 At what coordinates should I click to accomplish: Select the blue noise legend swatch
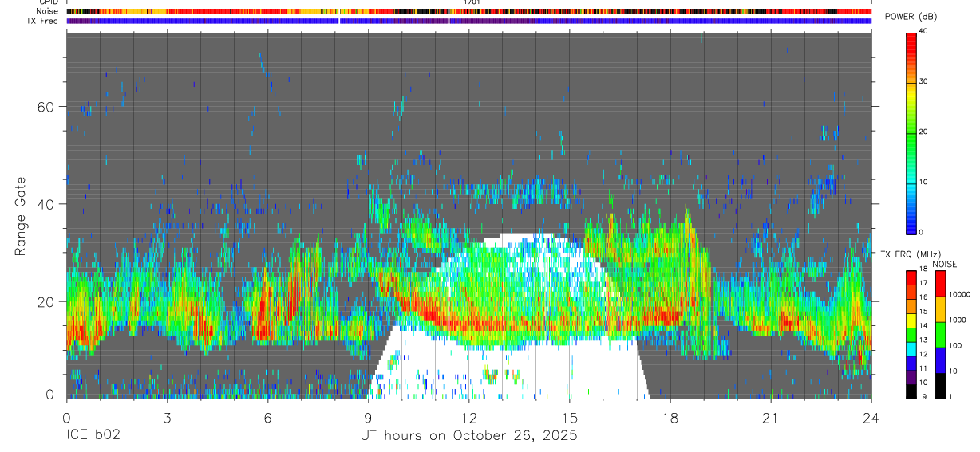coord(940,360)
